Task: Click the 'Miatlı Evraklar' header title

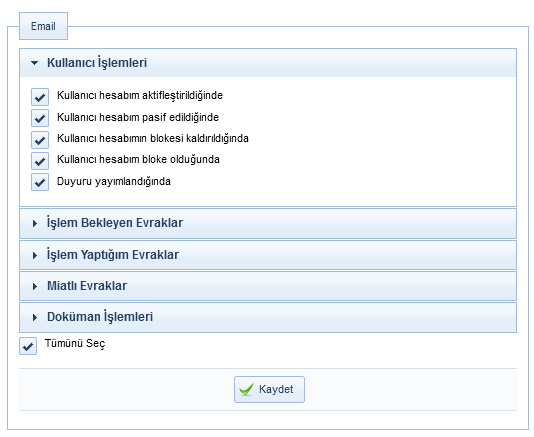Action: click(87, 286)
